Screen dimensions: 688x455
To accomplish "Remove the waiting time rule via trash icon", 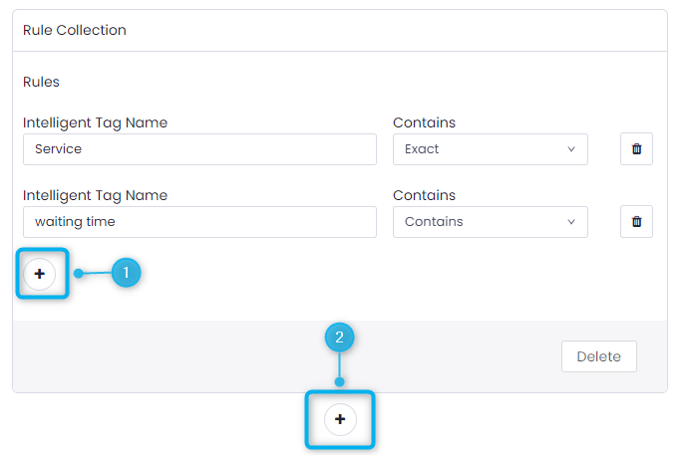I will 636,222.
